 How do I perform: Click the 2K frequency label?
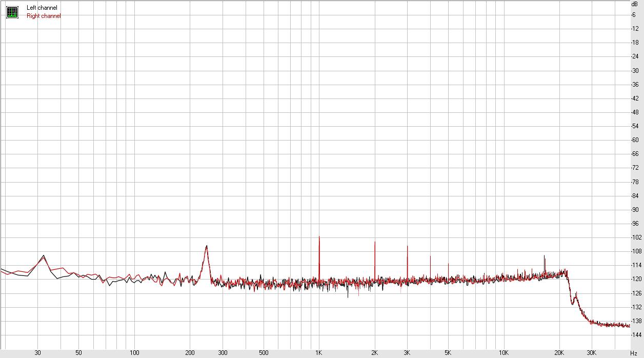point(374,353)
